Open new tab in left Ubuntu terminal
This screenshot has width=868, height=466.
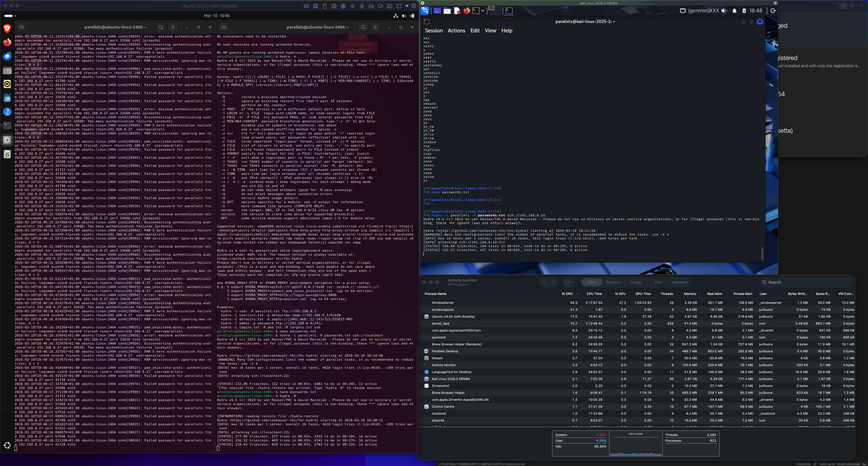click(x=22, y=27)
